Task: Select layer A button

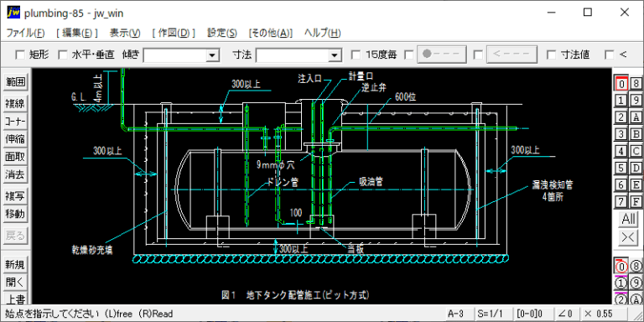Action: coord(636,117)
